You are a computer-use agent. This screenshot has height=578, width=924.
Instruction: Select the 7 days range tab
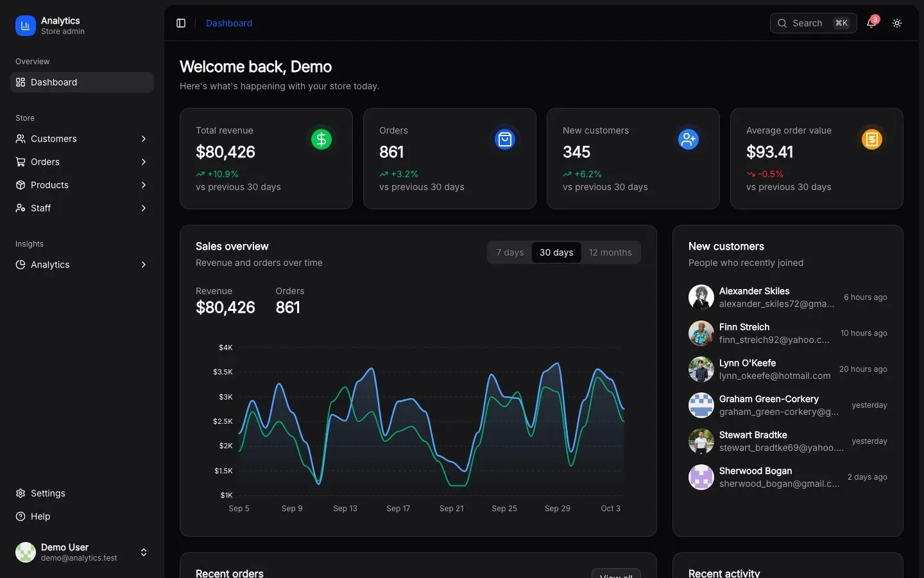click(x=510, y=252)
